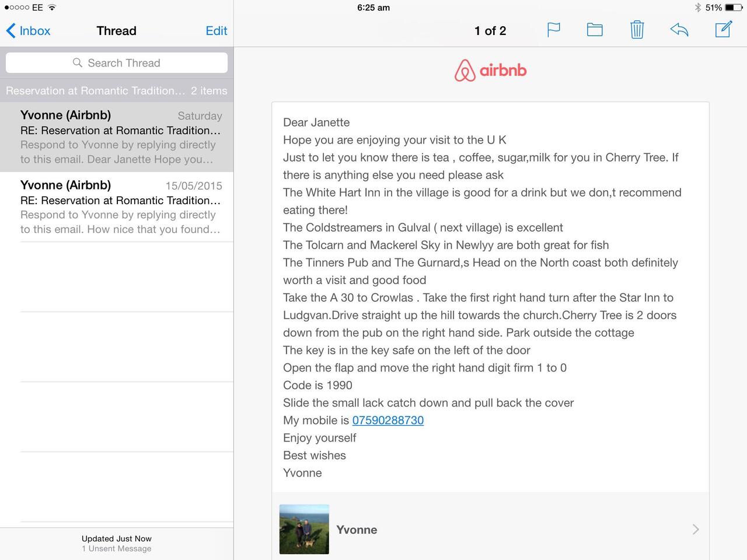This screenshot has width=747, height=560.
Task: Move message to a folder
Action: tap(595, 30)
